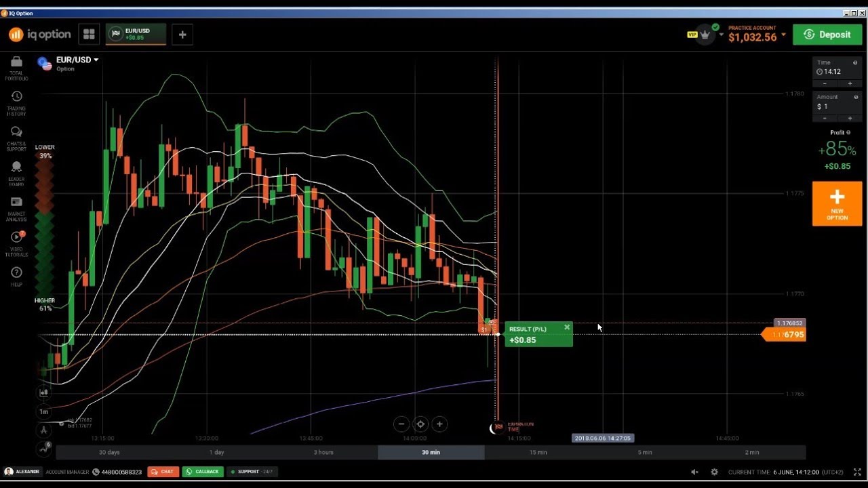Decrease trade amount with minus

(x=825, y=118)
